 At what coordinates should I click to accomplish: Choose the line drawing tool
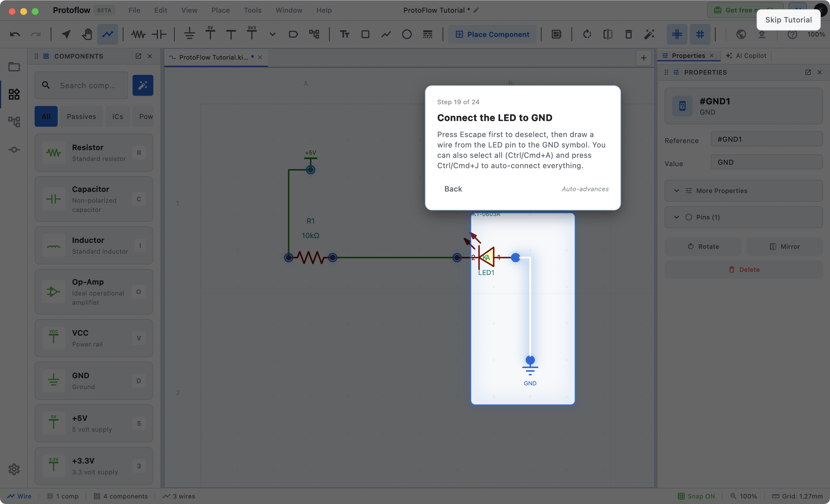click(386, 34)
